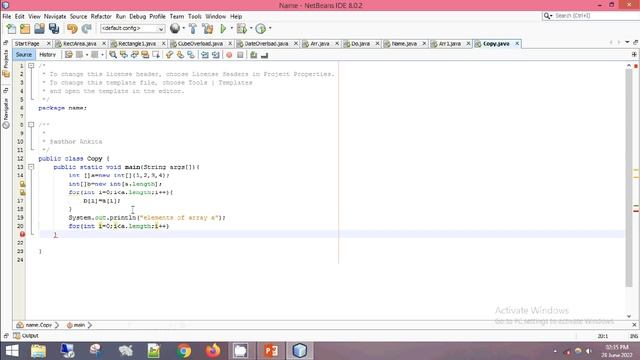Click the globe browser icon
Viewport: 640px width, 360px height.
[175, 28]
